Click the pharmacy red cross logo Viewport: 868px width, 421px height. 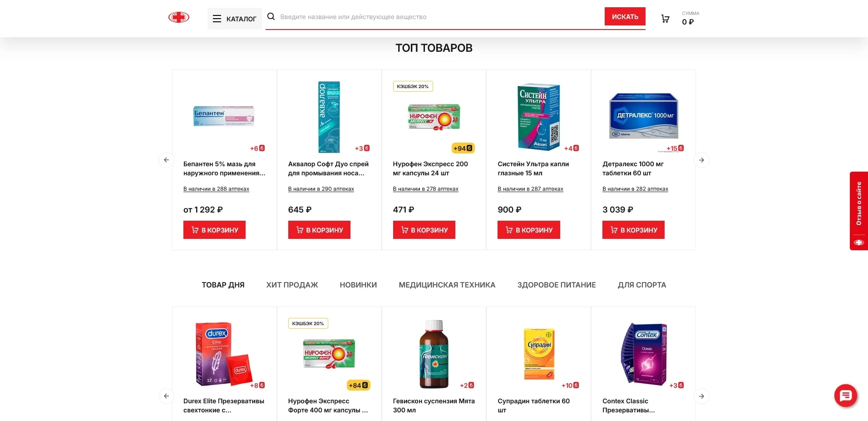click(x=179, y=17)
